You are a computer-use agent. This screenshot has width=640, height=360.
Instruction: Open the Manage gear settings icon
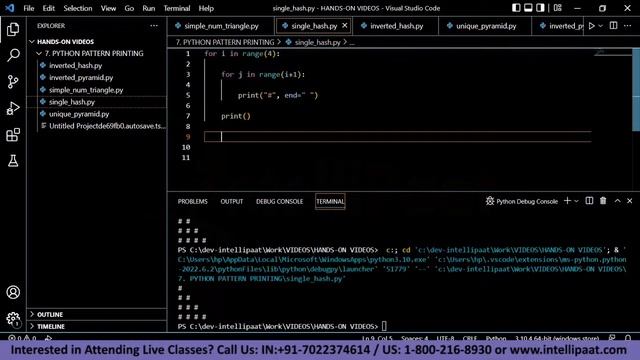(13, 319)
